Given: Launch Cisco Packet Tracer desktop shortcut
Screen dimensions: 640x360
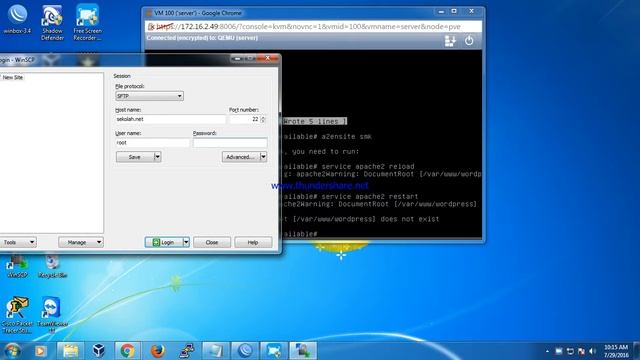Looking at the screenshot, I should [x=17, y=315].
